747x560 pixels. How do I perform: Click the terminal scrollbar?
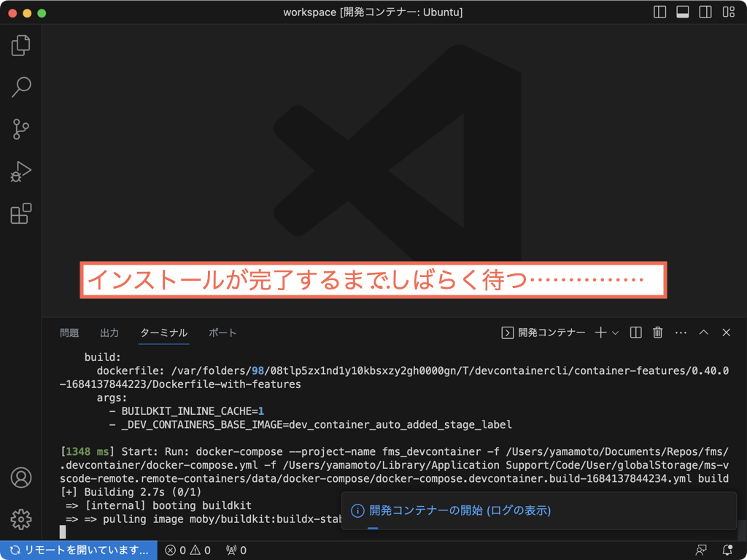(x=742, y=529)
